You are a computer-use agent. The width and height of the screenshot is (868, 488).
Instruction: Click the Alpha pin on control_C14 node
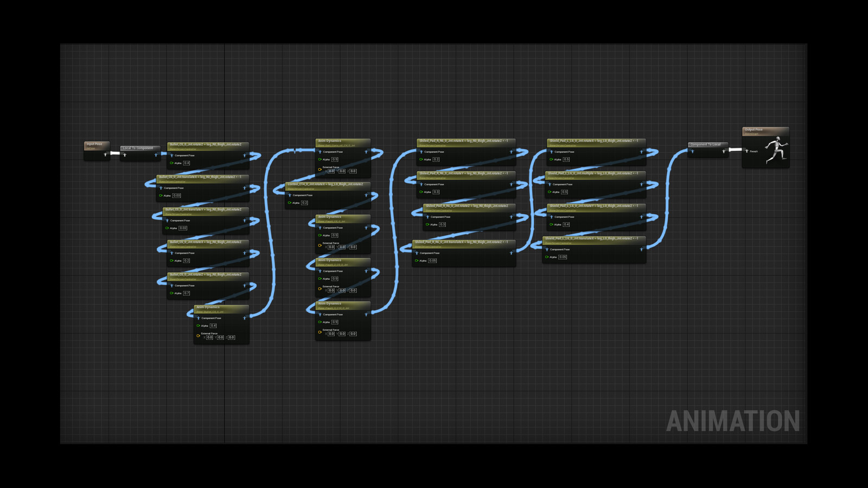pyautogui.click(x=289, y=203)
